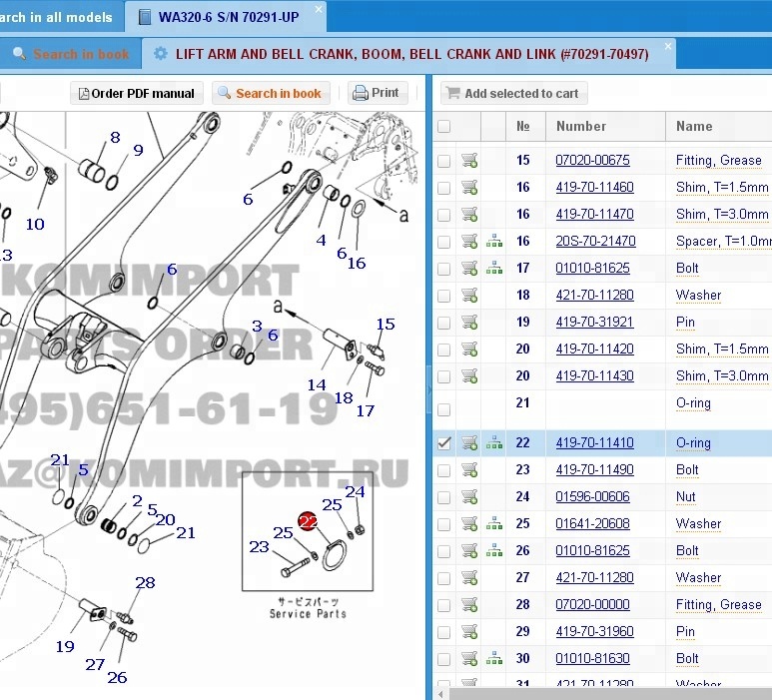Click cart icon for 419-70-11460 shim
The image size is (772, 700).
[x=469, y=188]
